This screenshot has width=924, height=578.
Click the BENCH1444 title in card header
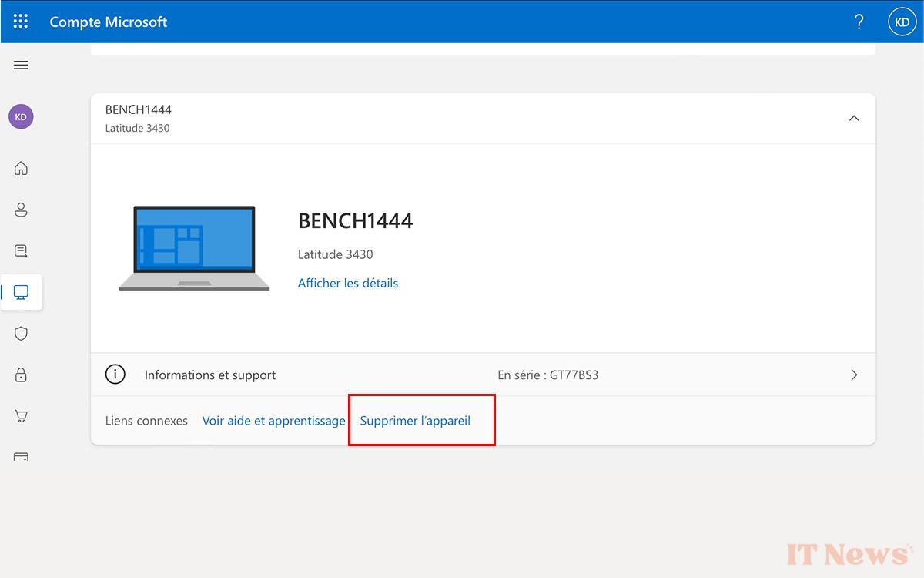click(x=139, y=110)
